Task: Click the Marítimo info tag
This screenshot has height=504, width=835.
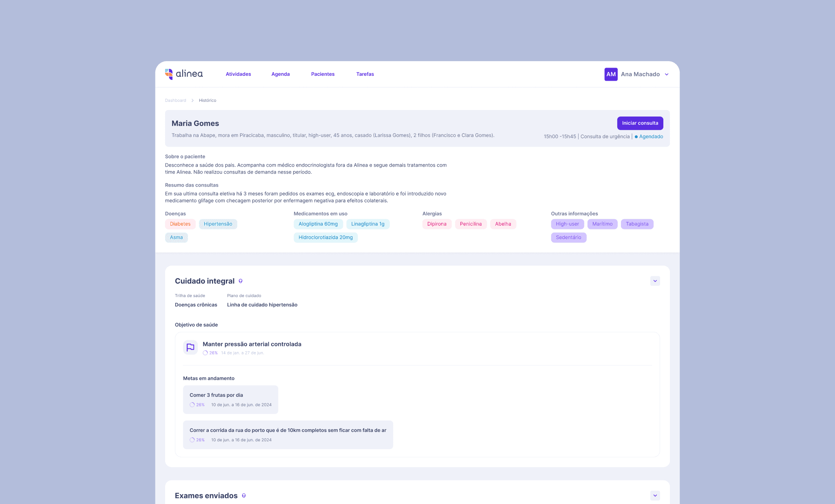Action: pyautogui.click(x=602, y=224)
